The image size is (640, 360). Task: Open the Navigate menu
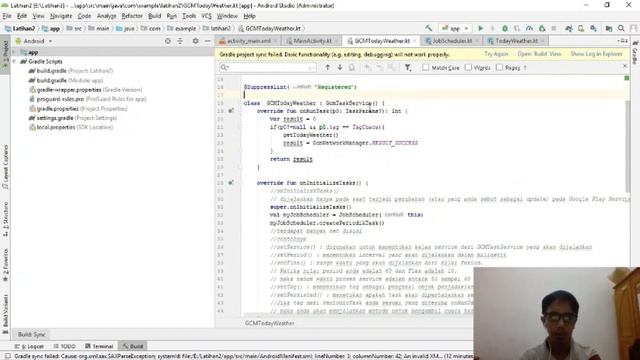(x=61, y=16)
